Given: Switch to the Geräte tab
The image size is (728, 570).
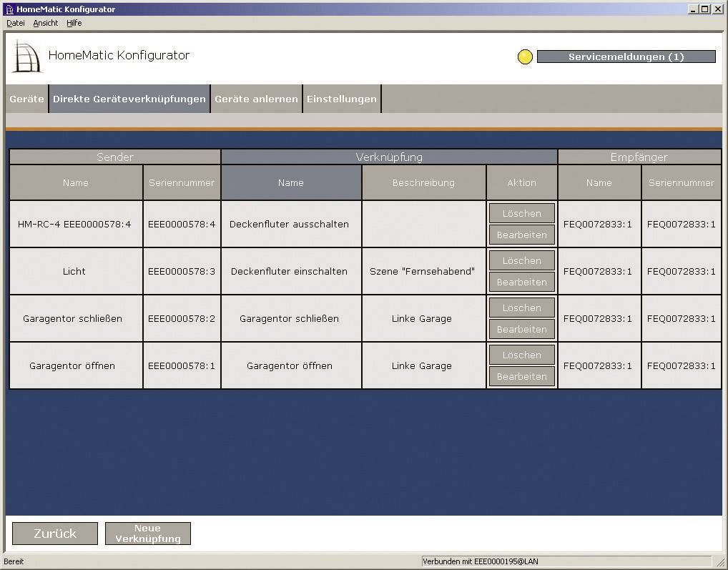Looking at the screenshot, I should point(26,99).
